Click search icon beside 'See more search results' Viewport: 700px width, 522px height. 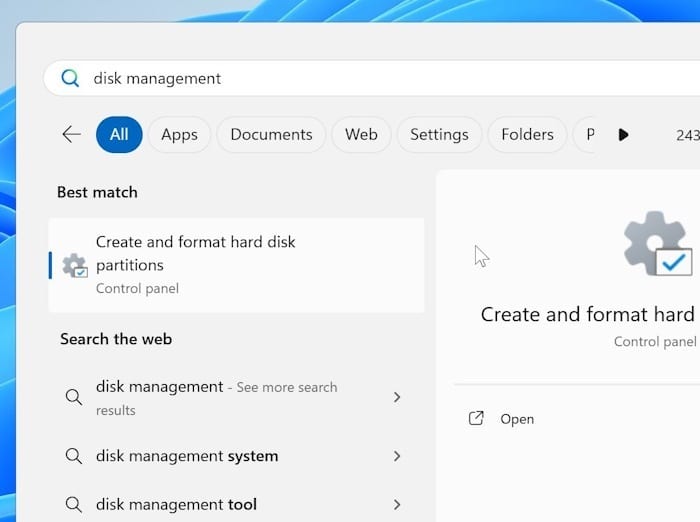(x=73, y=397)
